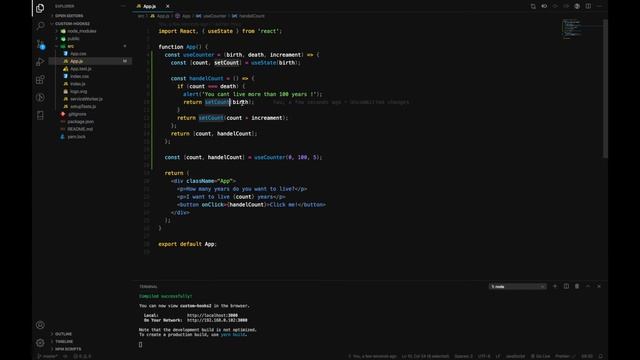Image resolution: width=640 pixels, height=360 pixels.
Task: Expand the Timeline section
Action: click(x=64, y=341)
